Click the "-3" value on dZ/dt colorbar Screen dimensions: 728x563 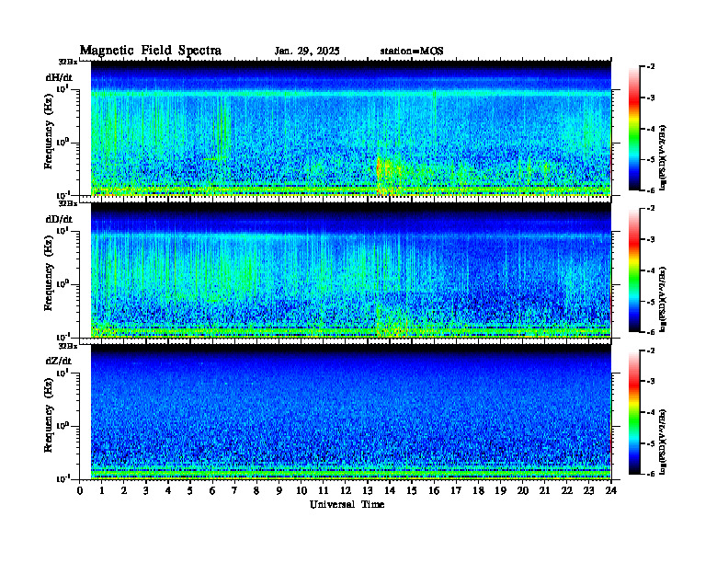651,382
